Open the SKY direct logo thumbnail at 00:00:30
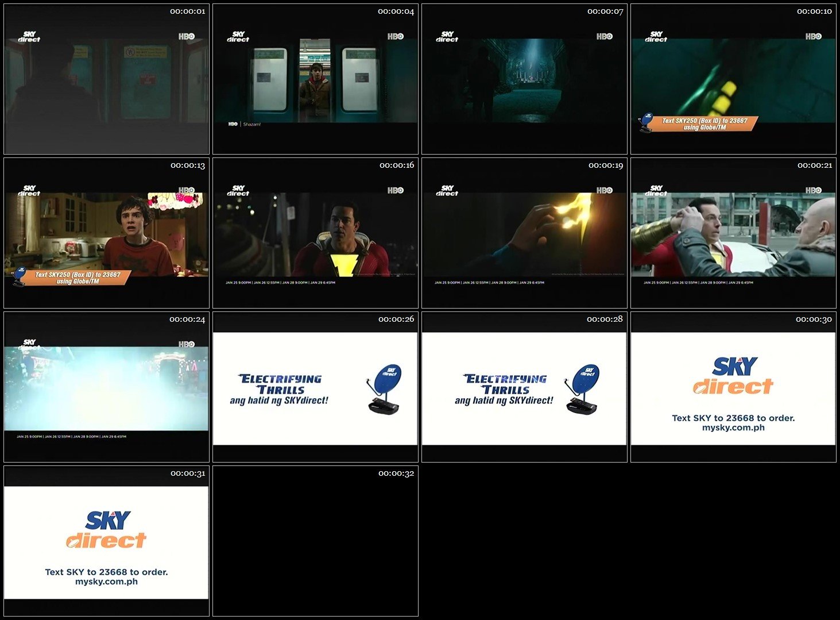This screenshot has height=620, width=840. coord(733,387)
